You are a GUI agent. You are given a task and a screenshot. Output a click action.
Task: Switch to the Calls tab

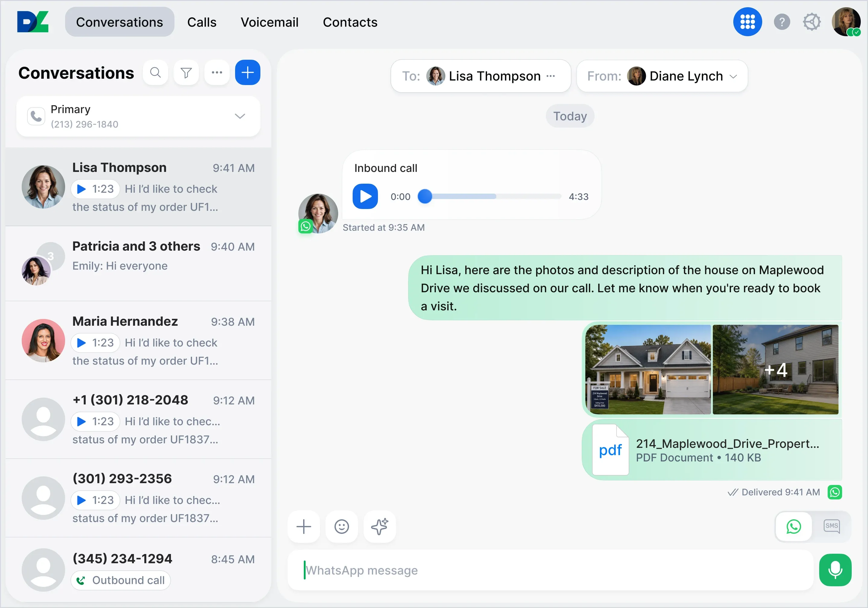coord(202,22)
